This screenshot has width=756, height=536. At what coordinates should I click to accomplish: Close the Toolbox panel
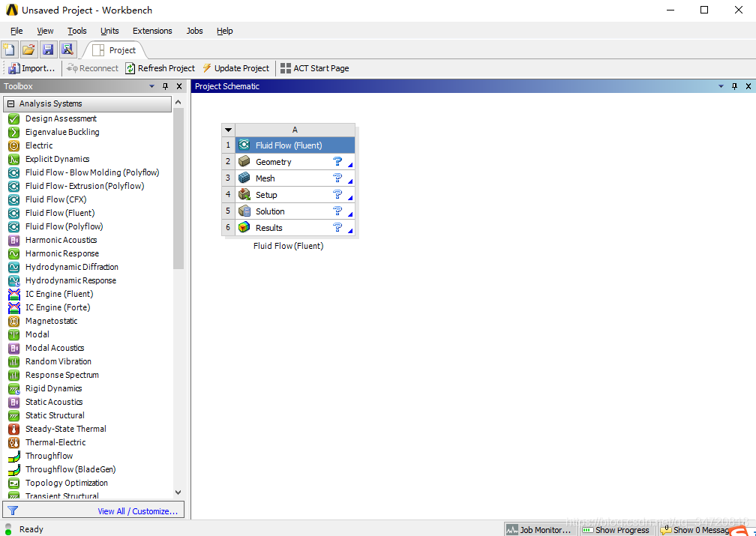[x=178, y=86]
